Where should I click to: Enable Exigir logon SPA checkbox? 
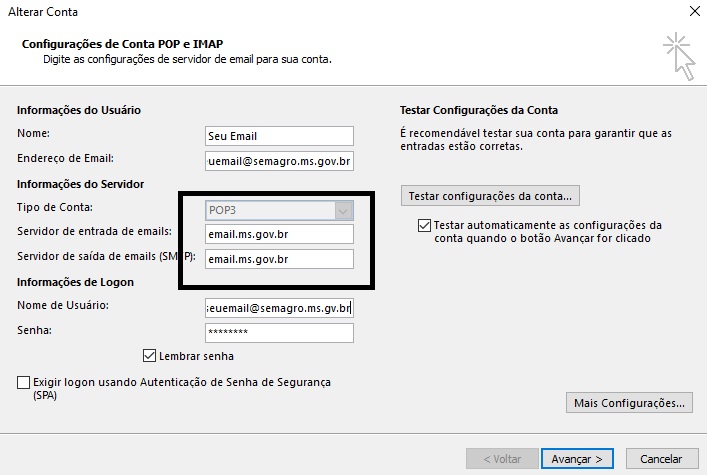point(24,383)
